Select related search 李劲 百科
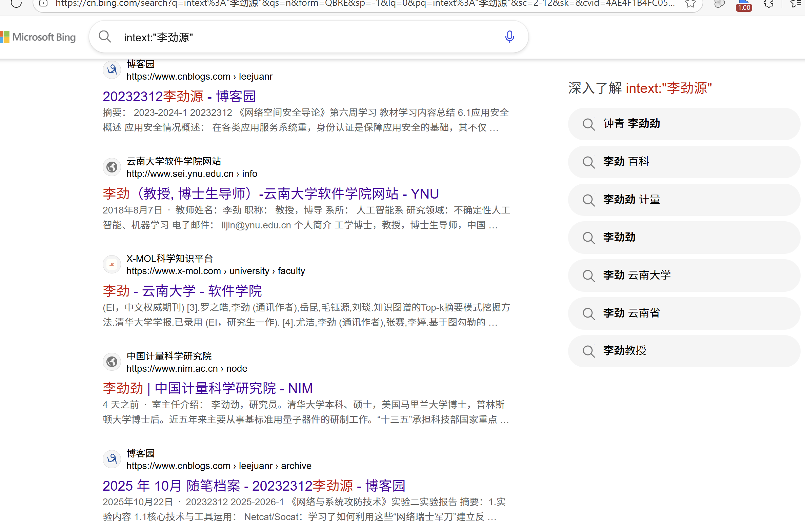The width and height of the screenshot is (805, 532). 626,162
